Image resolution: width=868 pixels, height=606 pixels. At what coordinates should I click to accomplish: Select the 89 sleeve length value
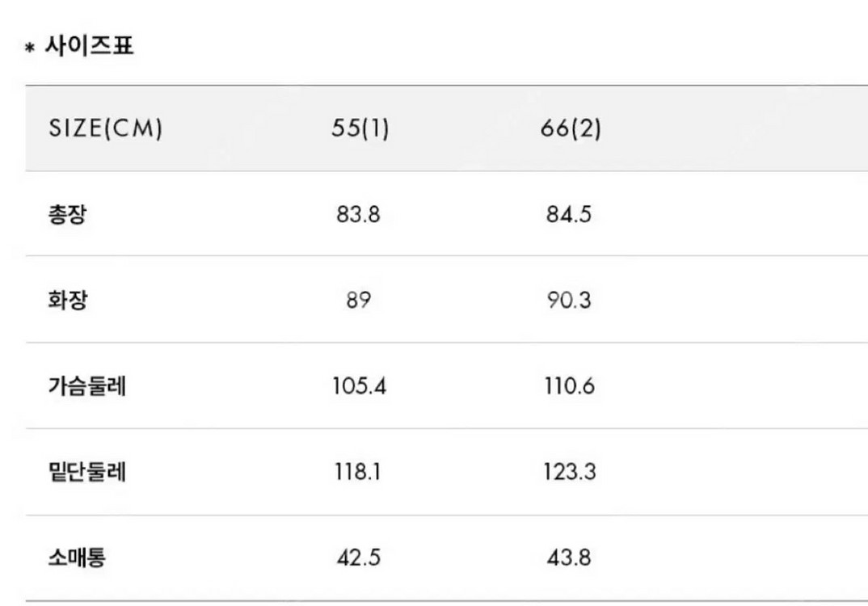[359, 301]
